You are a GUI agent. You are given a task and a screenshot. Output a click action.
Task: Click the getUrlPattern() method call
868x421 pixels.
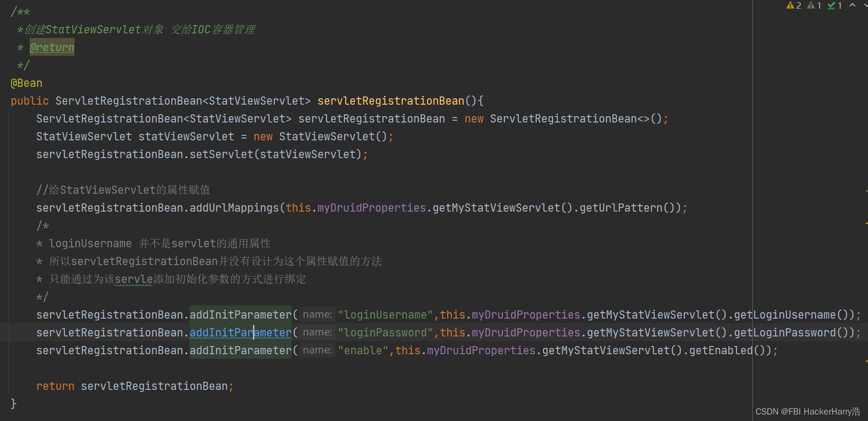627,208
